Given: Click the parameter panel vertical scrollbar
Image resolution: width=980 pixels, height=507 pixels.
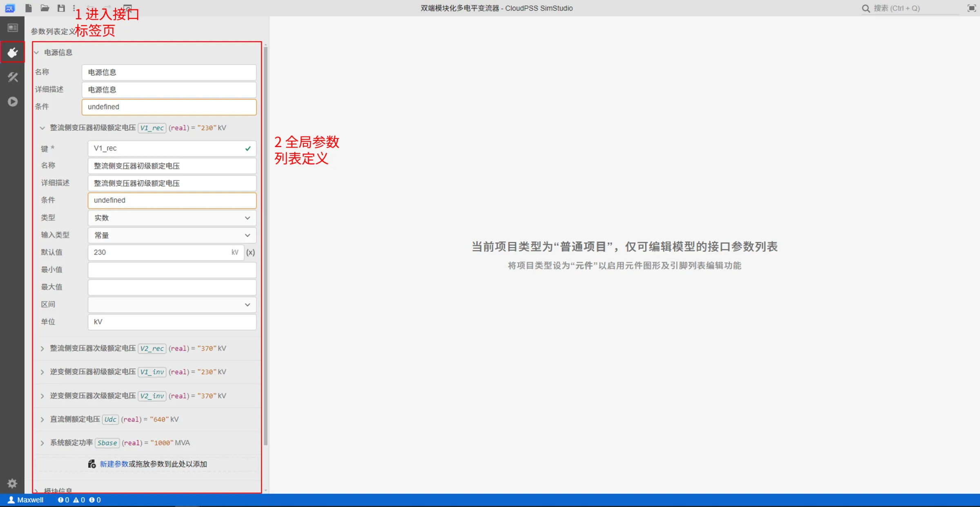Looking at the screenshot, I should point(266,245).
